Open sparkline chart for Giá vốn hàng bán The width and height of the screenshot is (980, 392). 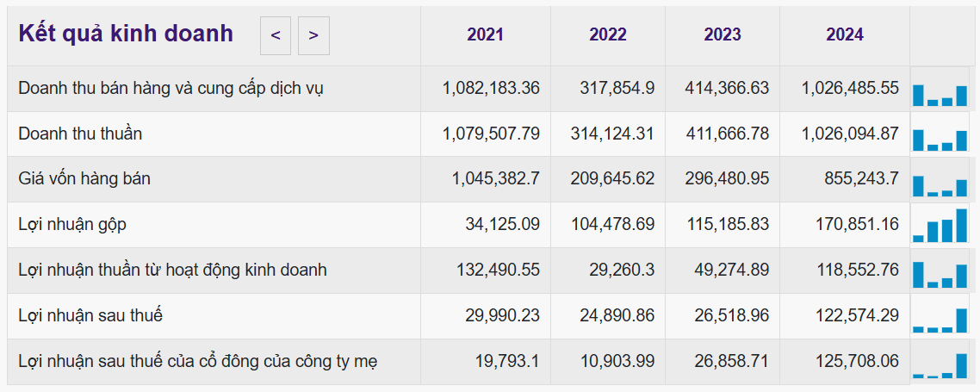coord(940,182)
